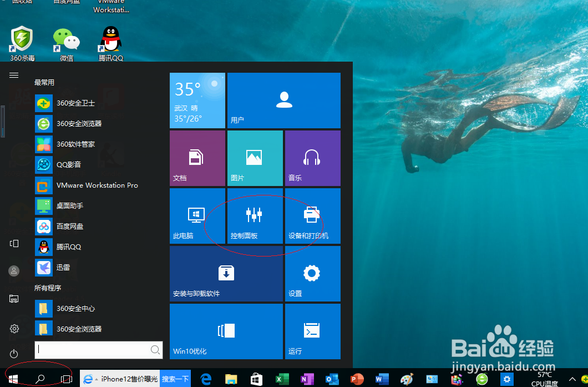
Task: Click the tablet mode icon in start sidebar
Action: (x=14, y=244)
